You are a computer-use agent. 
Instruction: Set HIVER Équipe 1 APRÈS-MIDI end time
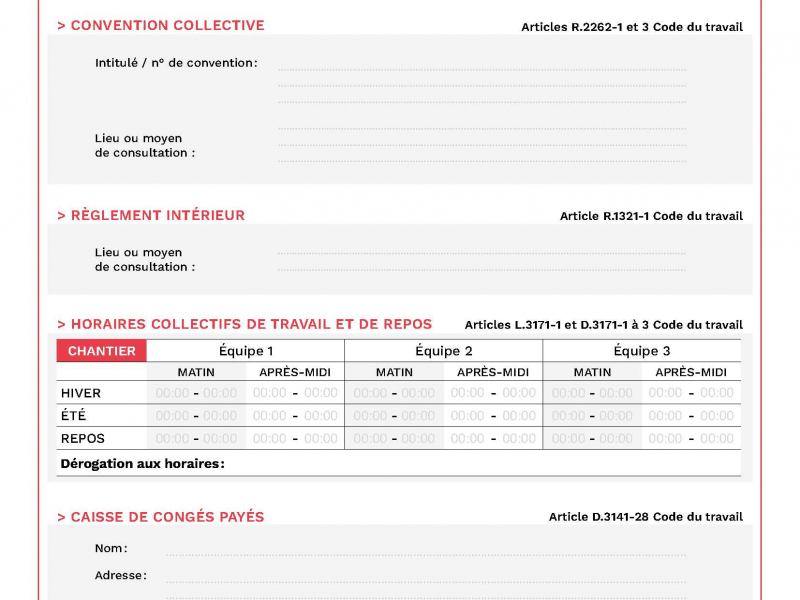click(x=321, y=393)
